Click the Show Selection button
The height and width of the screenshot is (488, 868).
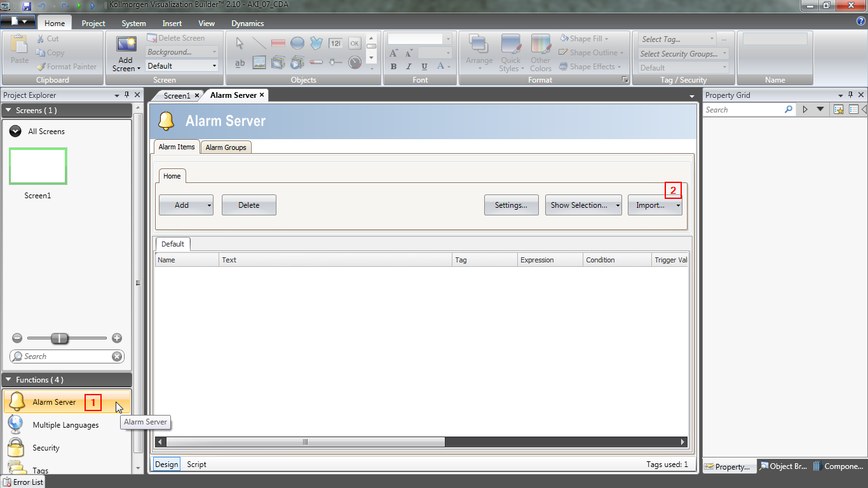pos(583,205)
